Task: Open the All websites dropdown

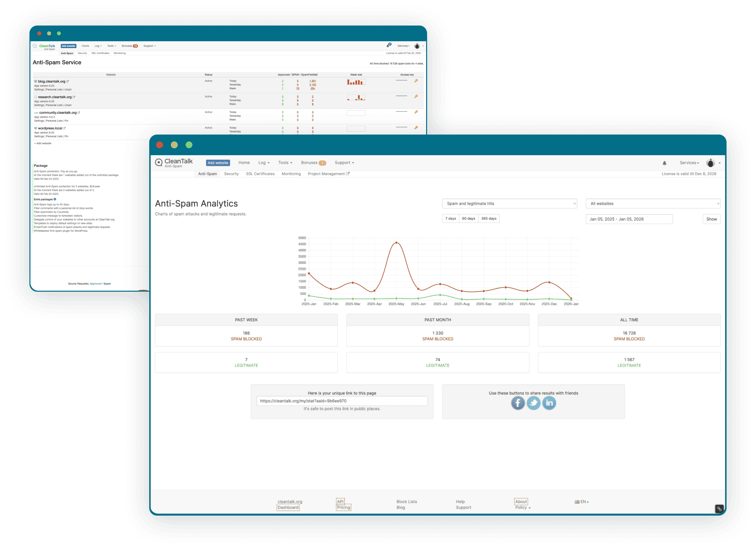Action: (x=653, y=204)
